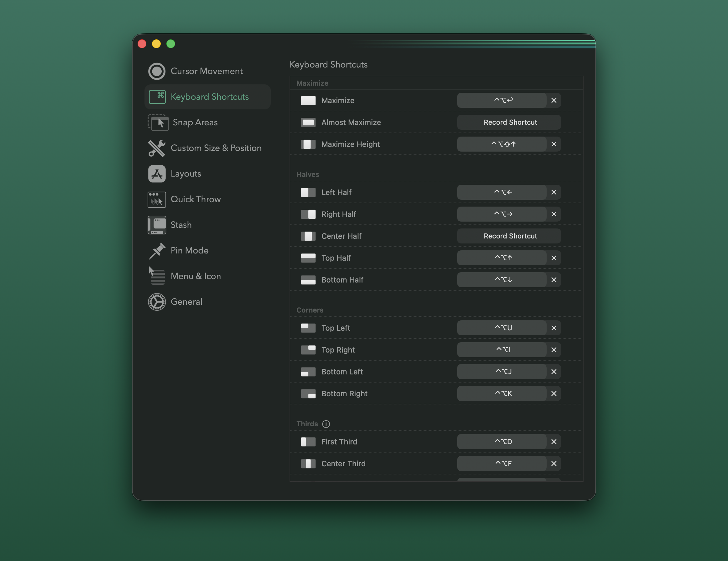Clear the Top Half shortcut
This screenshot has width=728, height=561.
point(554,258)
